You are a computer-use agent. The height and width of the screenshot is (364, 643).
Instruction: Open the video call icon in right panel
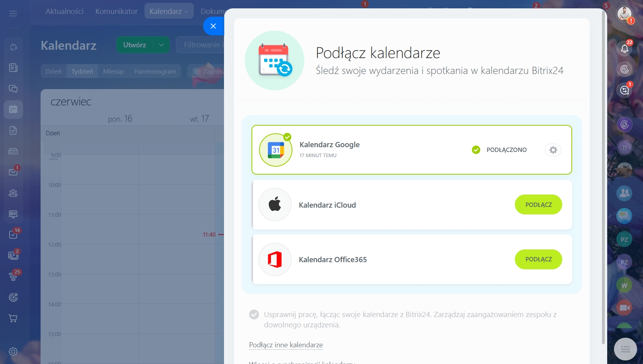624,308
